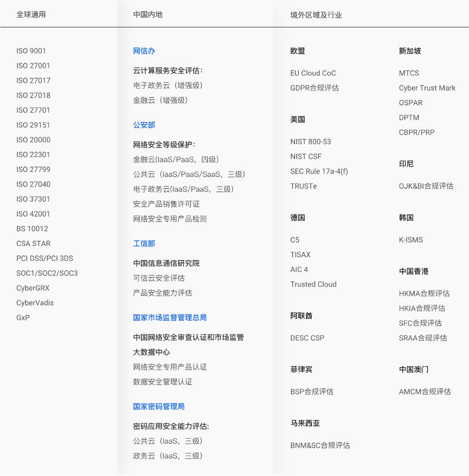This screenshot has width=469, height=476.
Task: Click PCI DSS/PCI 3DS entry
Action: pos(45,258)
